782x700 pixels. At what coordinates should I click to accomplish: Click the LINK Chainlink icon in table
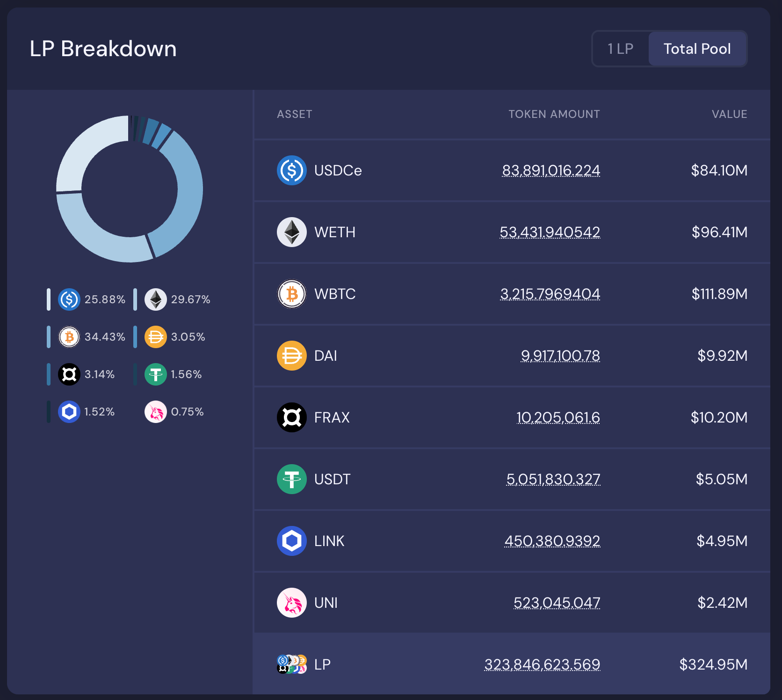click(x=291, y=541)
